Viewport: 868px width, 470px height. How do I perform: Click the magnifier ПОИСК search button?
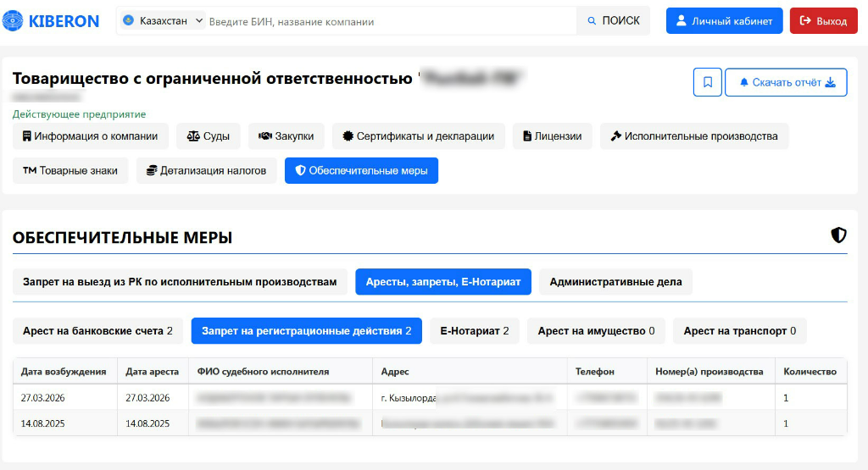pos(613,21)
